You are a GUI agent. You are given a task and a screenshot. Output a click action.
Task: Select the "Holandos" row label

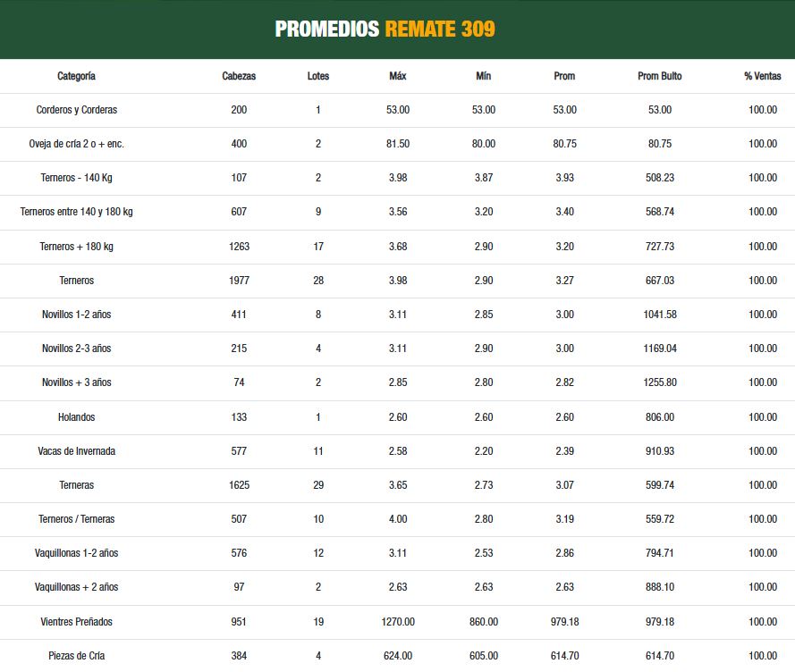(x=76, y=417)
